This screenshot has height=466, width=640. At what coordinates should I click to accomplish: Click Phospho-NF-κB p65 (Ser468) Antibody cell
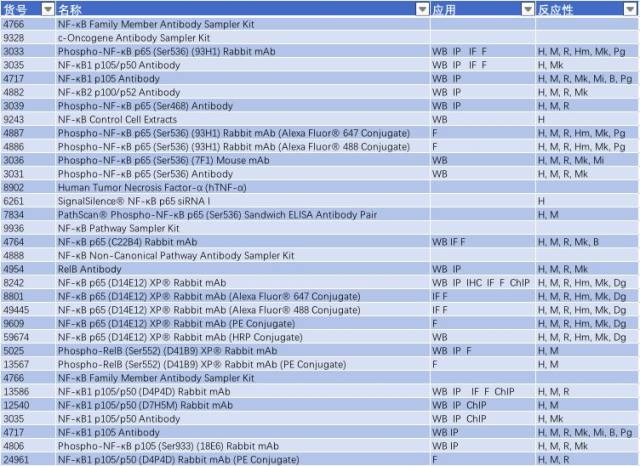click(242, 106)
